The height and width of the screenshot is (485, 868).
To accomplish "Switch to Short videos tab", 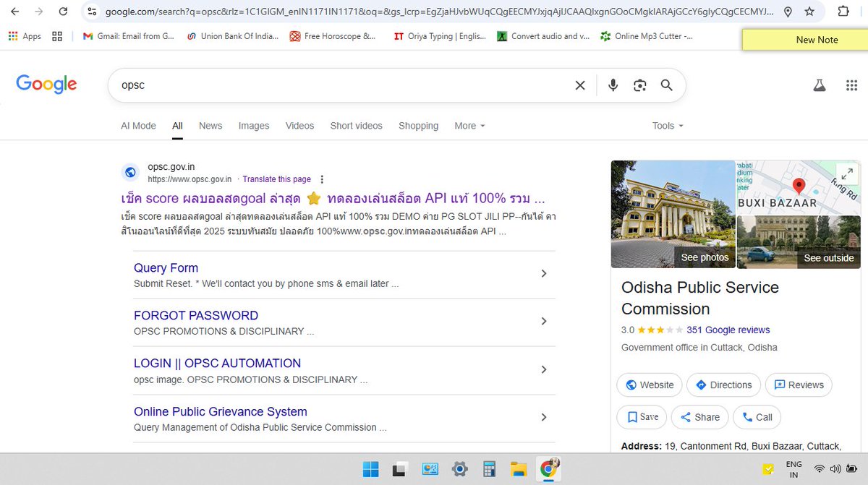I will (x=356, y=126).
